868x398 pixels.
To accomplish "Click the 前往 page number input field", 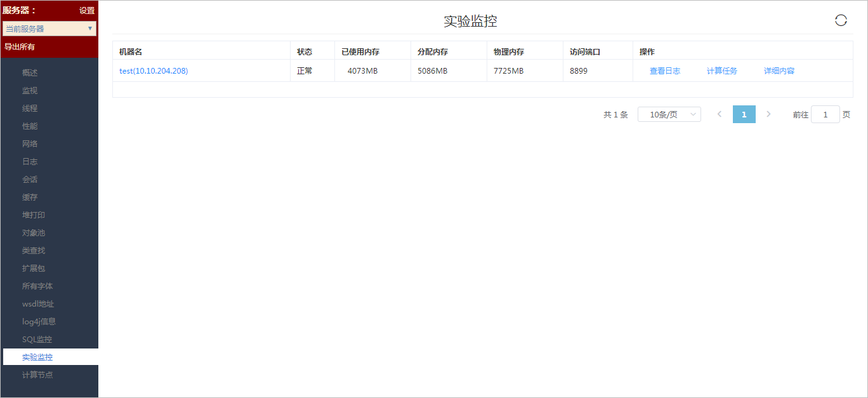I will [x=825, y=114].
